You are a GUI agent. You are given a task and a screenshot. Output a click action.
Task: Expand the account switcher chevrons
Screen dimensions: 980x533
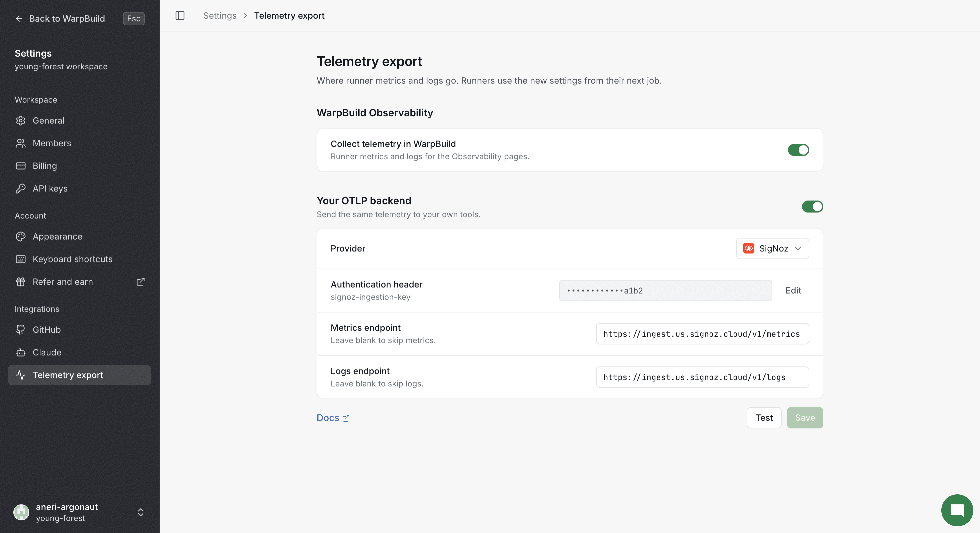pos(141,512)
